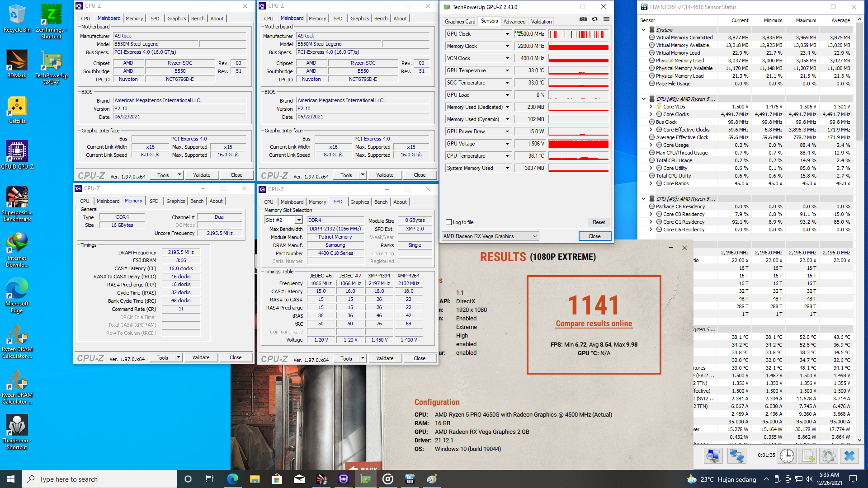Switch to Advanced tab in GPU-Z
This screenshot has width=868, height=488.
pyautogui.click(x=514, y=22)
